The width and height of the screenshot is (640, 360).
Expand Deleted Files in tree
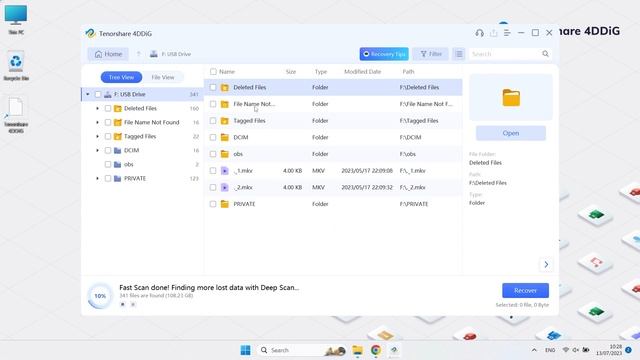tap(97, 108)
